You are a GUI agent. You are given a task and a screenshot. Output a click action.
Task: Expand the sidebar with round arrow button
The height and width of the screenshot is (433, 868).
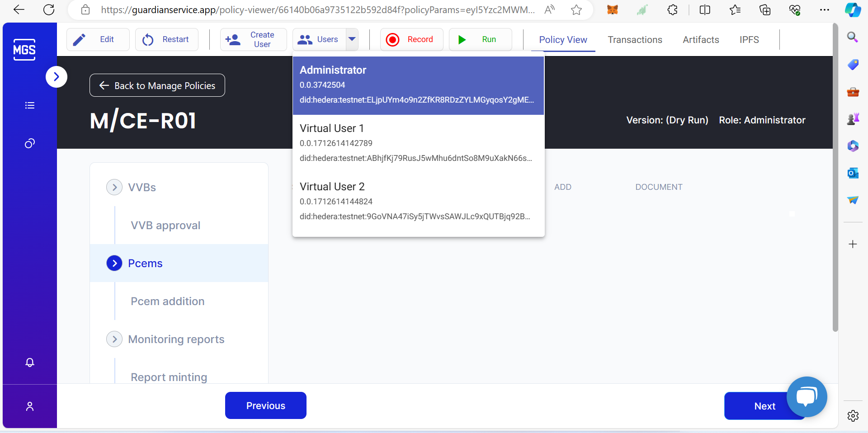[x=57, y=77]
